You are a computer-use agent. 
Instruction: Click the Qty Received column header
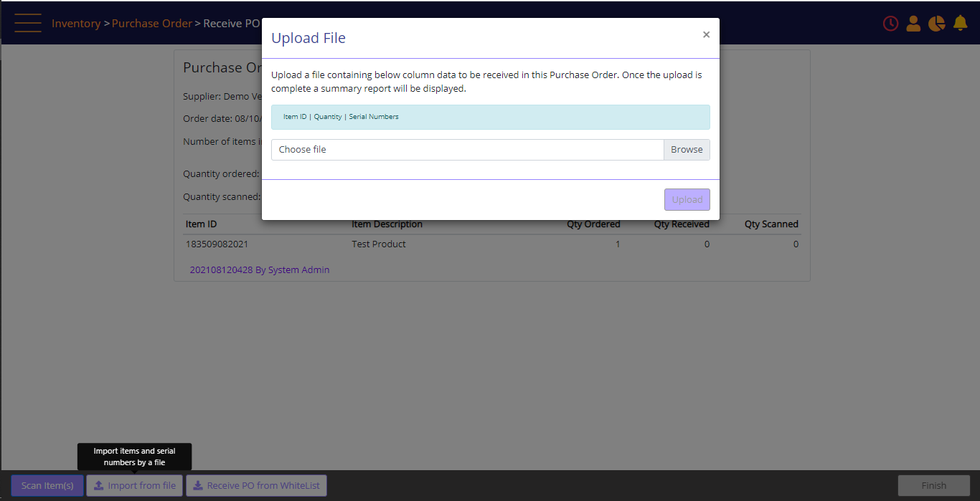coord(682,224)
